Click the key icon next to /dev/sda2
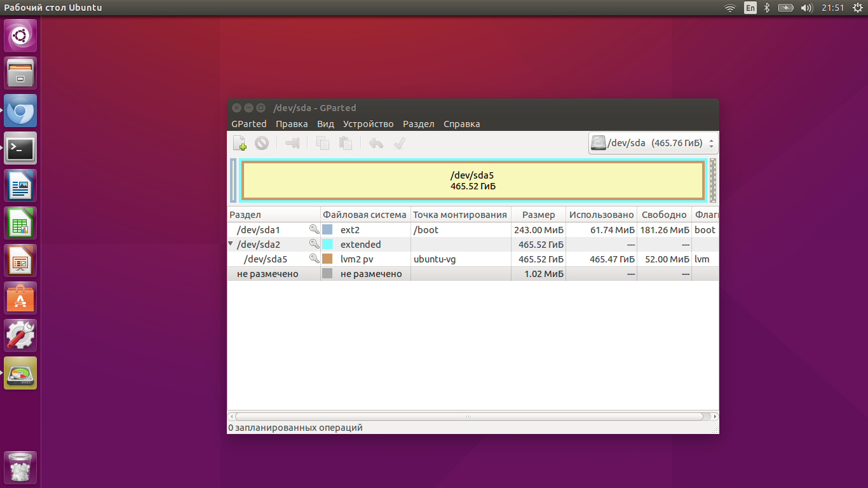868x488 pixels. [314, 244]
